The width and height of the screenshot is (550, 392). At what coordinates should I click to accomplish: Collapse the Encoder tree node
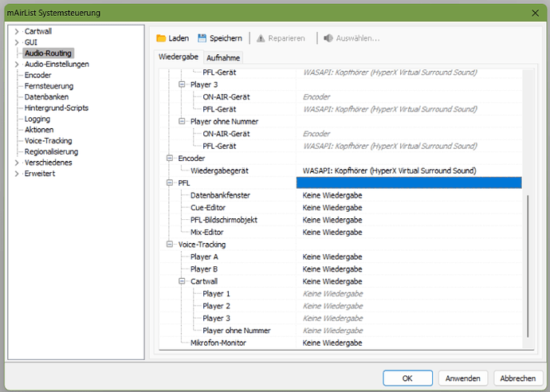click(x=170, y=158)
